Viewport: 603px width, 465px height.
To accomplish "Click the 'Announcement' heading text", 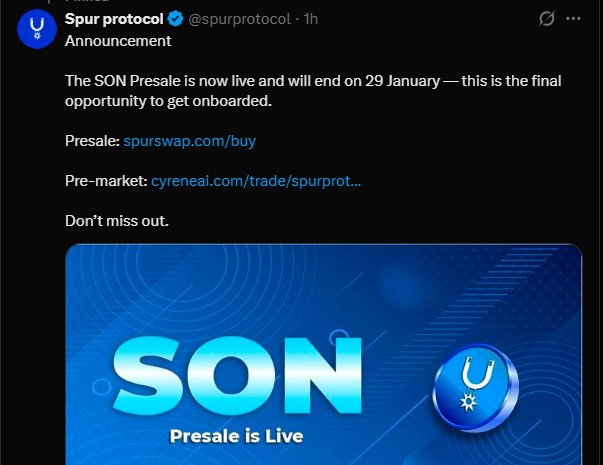I will point(118,41).
